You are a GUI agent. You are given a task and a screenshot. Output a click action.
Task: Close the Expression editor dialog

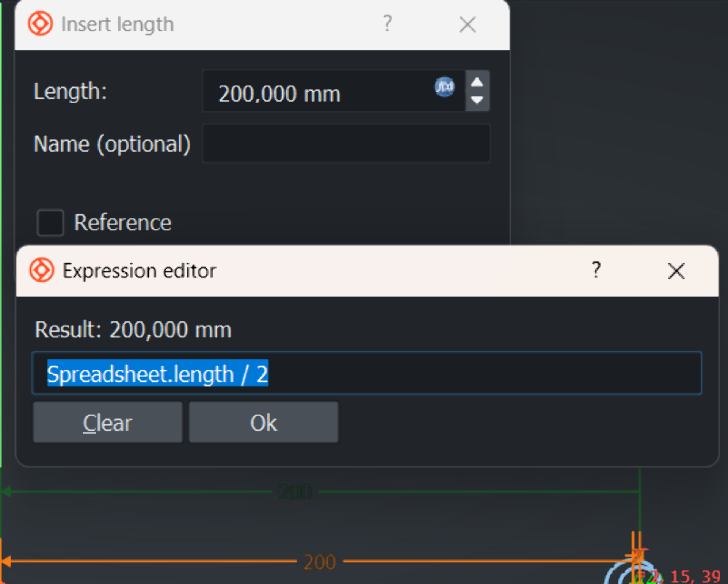(x=676, y=271)
